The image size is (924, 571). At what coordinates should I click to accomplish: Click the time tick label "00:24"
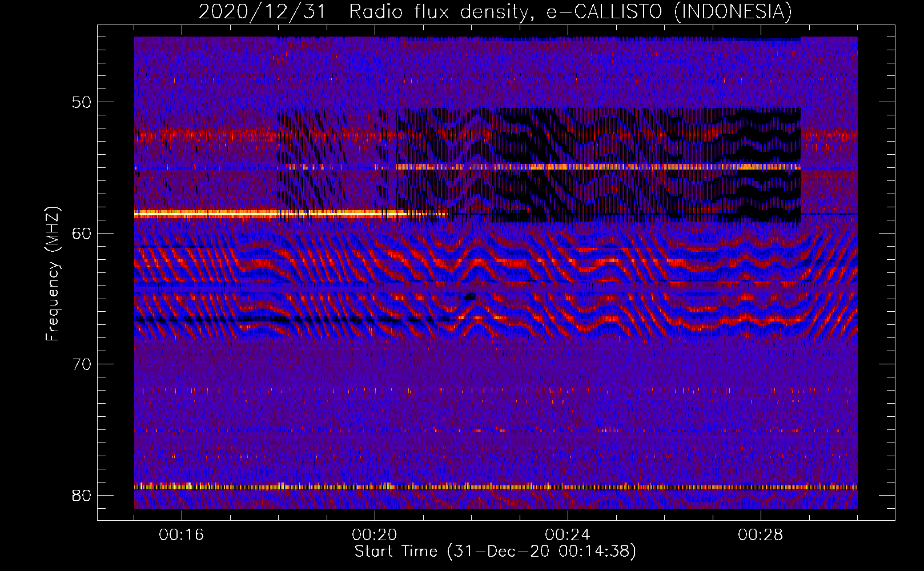pyautogui.click(x=568, y=535)
